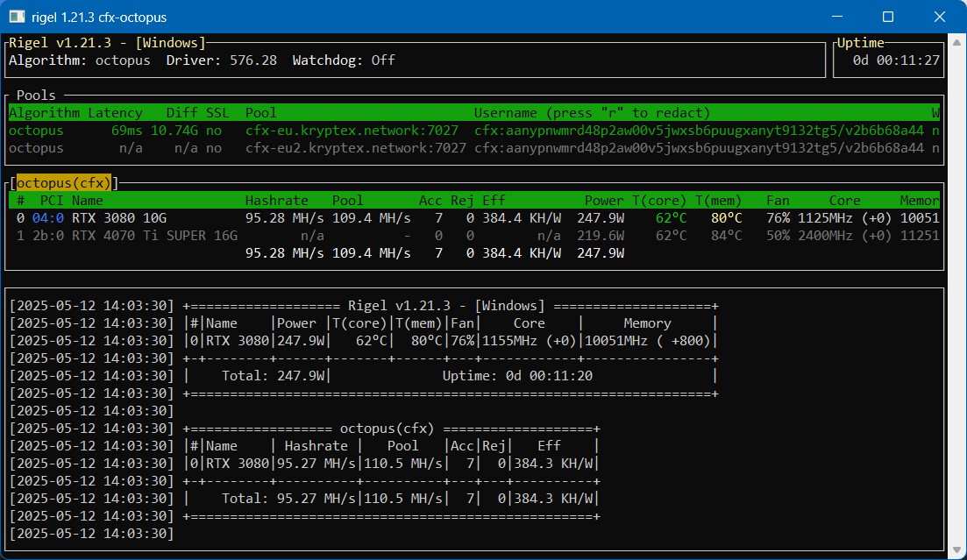967x560 pixels.
Task: Click the 76% fan speed of RTX 3080 10G
Action: click(x=778, y=218)
